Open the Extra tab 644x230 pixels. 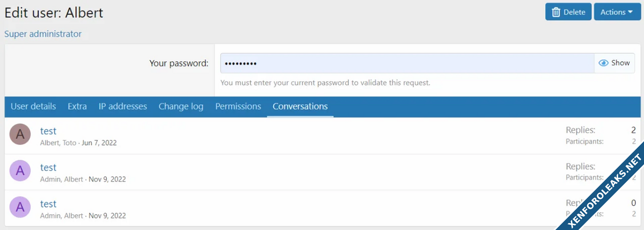pos(77,106)
